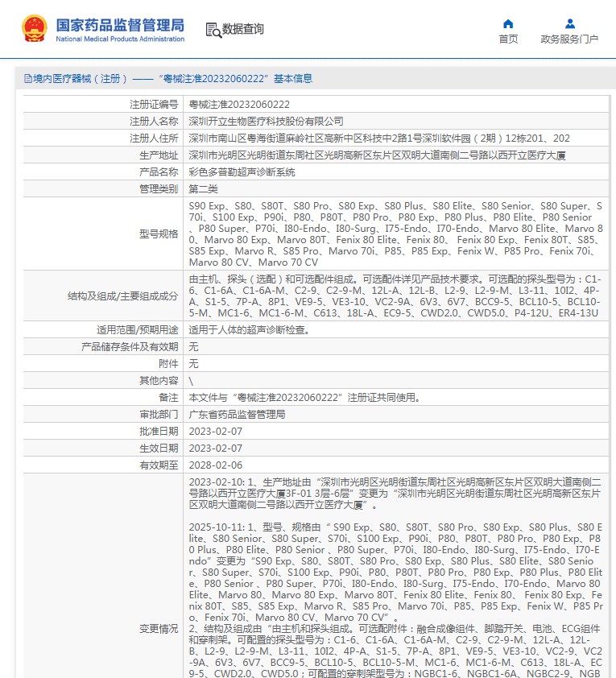Click the folder icon beside 境内医疗器械
The height and width of the screenshot is (678, 616).
pyautogui.click(x=27, y=79)
